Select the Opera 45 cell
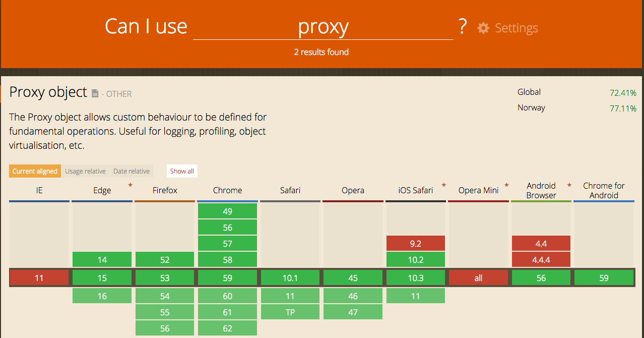 point(353,278)
